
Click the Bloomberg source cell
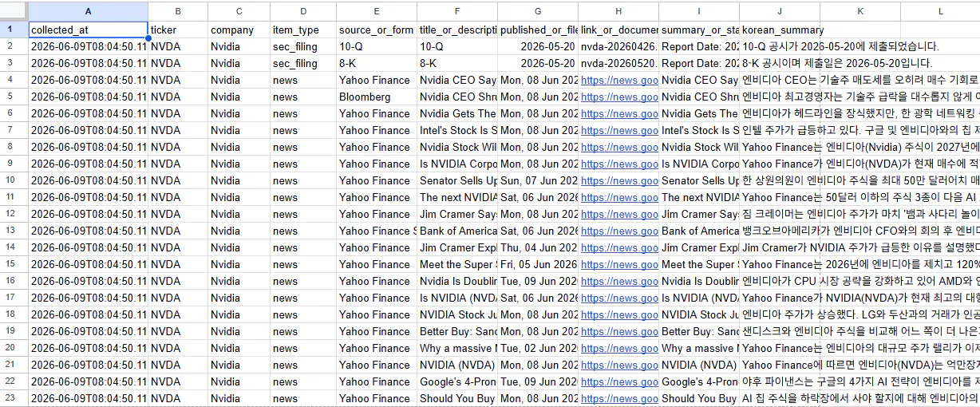tap(377, 97)
